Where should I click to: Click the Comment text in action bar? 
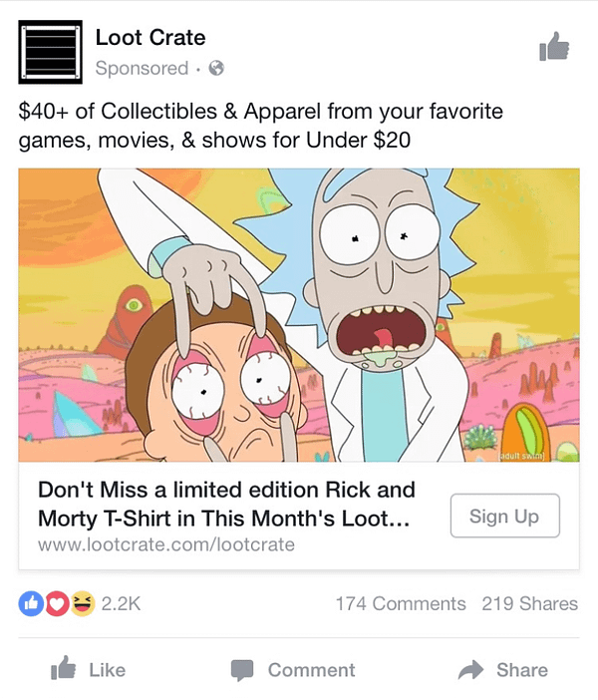tap(312, 670)
